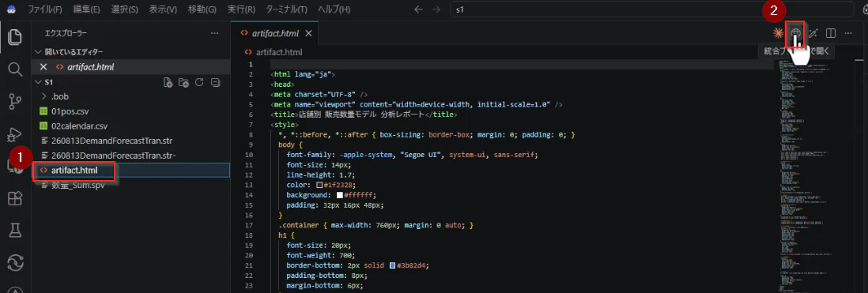Open the ターミナル(T) menu
This screenshot has width=868, height=293.
287,9
